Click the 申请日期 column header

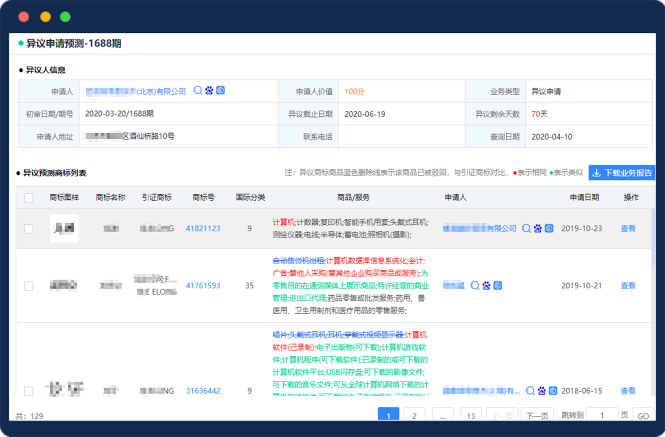click(584, 197)
